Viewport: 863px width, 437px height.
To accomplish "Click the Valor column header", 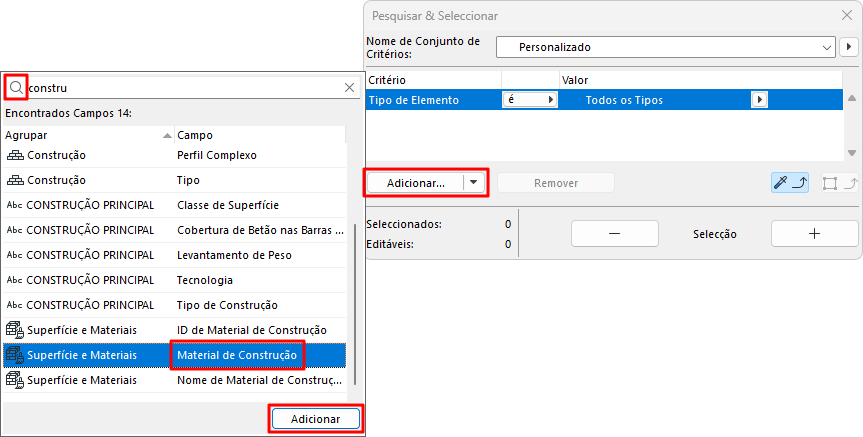I will (701, 80).
